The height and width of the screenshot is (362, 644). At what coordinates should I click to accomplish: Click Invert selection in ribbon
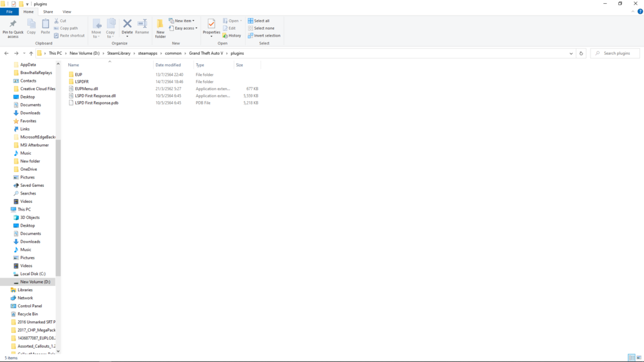(x=264, y=35)
